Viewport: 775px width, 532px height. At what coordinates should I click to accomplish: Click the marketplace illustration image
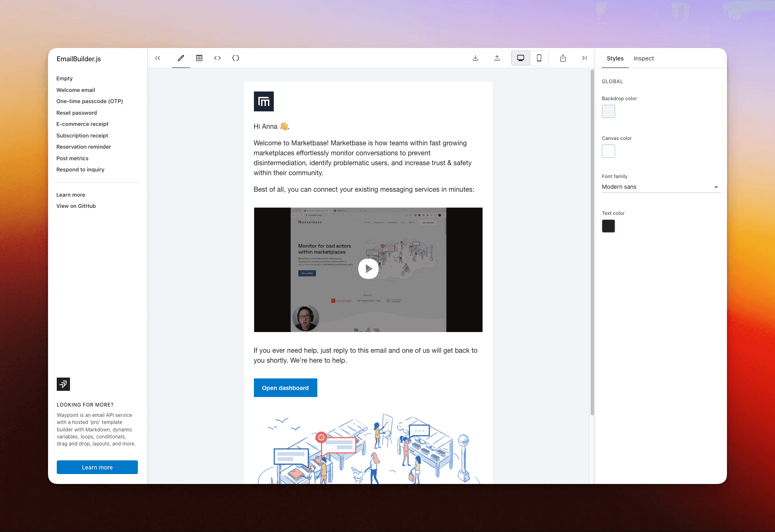pyautogui.click(x=368, y=449)
